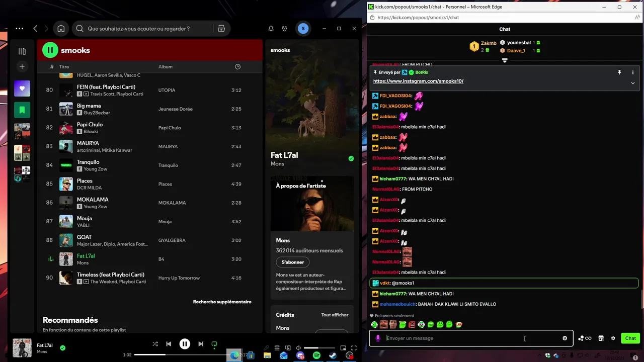644x362 pixels.
Task: Expand pinned message chevron
Action: coord(632,83)
